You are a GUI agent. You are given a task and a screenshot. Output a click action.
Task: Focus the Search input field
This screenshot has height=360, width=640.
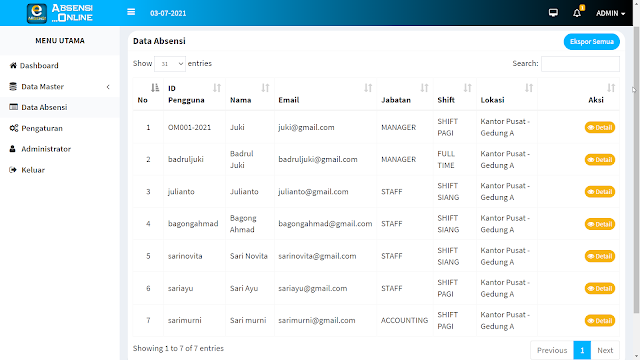pos(580,64)
